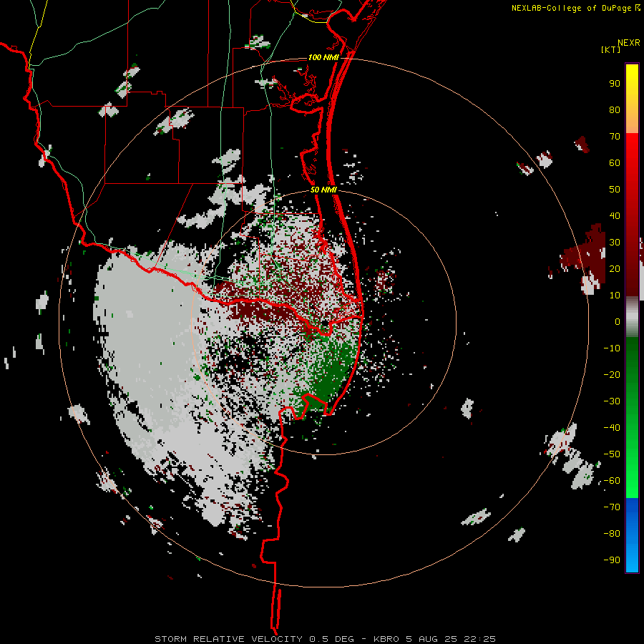Viewport: 644px width, 644px height.
Task: Click the -70 value on velocity scale
Action: pyautogui.click(x=612, y=507)
